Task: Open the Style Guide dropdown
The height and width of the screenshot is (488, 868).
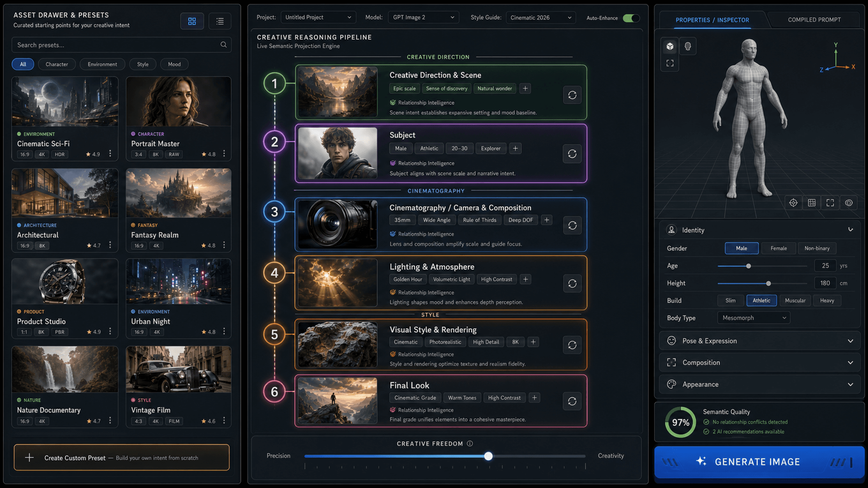Action: (x=541, y=17)
